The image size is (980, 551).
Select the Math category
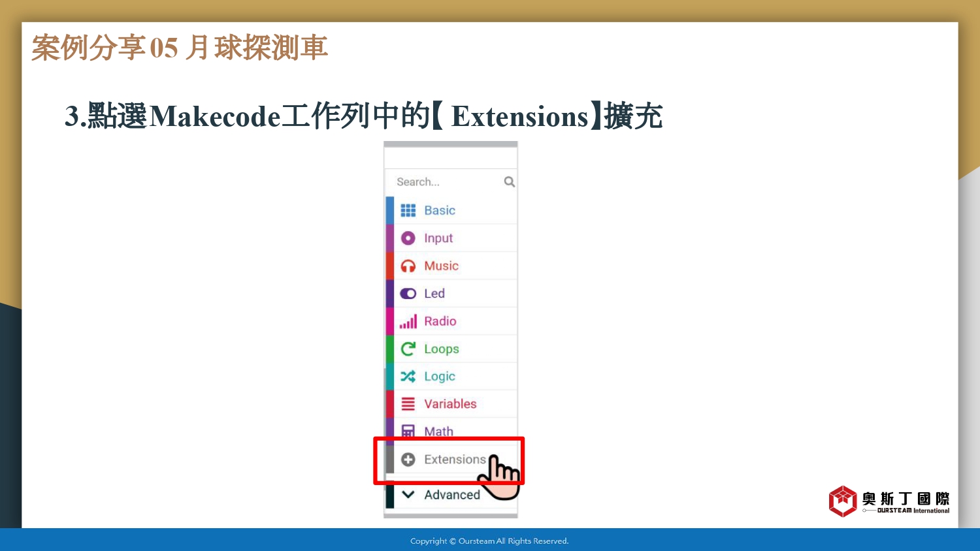point(451,432)
